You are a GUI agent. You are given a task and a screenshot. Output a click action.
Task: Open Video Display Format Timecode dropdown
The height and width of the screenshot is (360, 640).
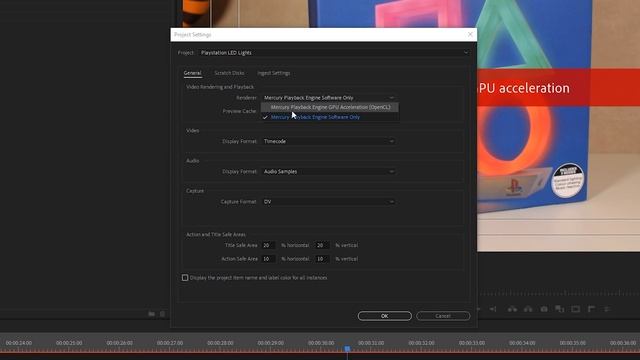329,141
